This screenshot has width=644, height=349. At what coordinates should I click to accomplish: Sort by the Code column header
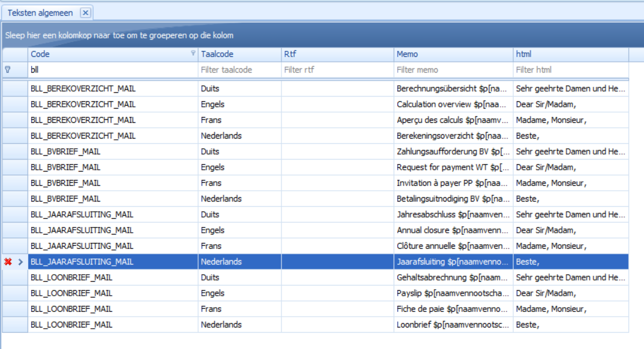click(x=108, y=54)
